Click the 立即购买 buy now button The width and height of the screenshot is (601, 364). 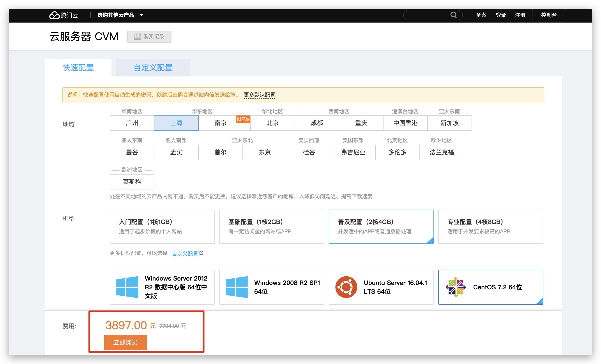[125, 342]
